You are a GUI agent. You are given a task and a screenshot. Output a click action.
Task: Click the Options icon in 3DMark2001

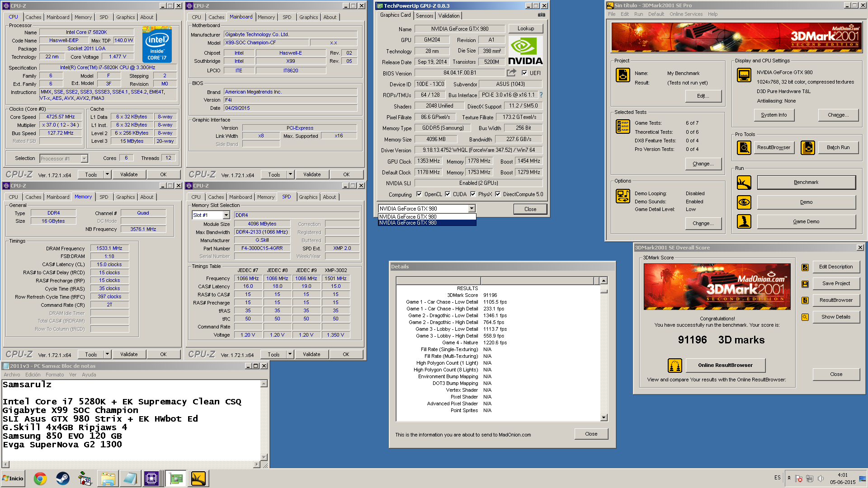pos(623,196)
